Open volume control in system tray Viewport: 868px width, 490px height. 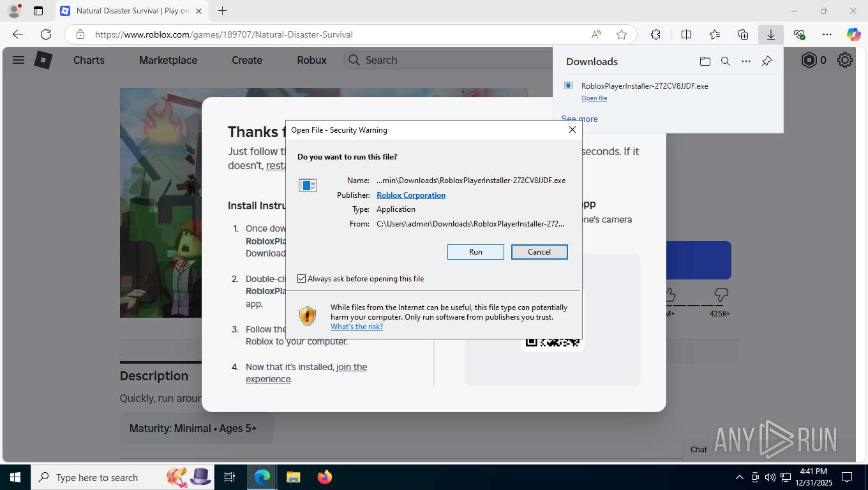click(770, 477)
